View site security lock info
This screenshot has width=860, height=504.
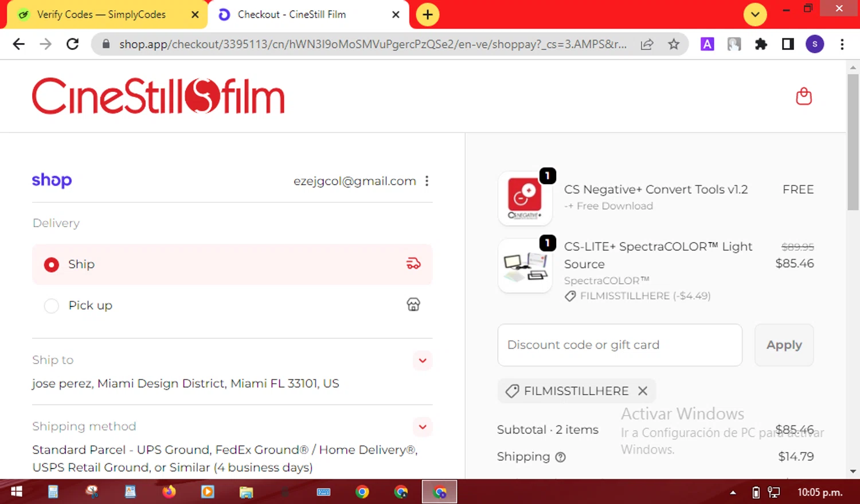coord(106,44)
